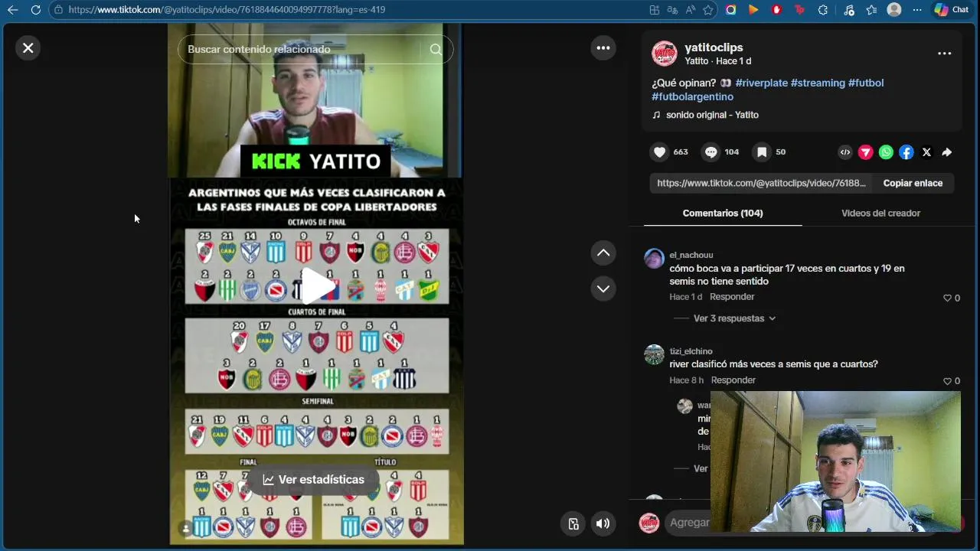
Task: Send to friends with pink arrow icon
Action: pyautogui.click(x=865, y=152)
